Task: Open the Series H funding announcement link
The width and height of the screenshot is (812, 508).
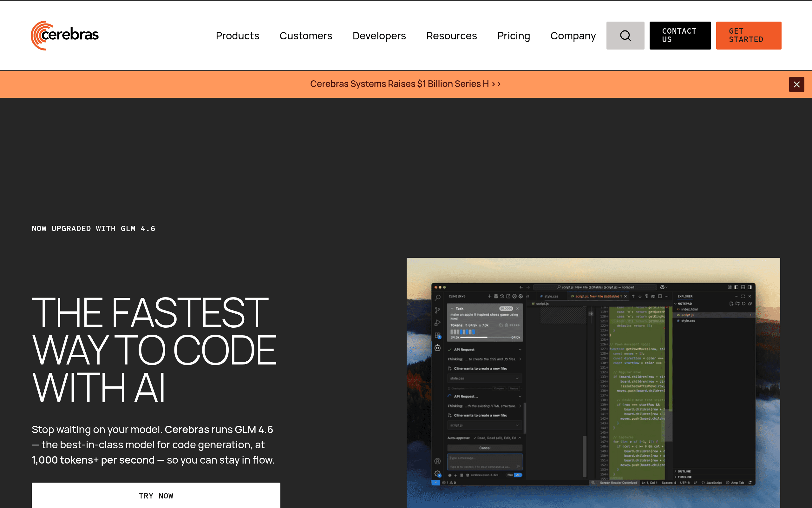Action: (x=405, y=84)
